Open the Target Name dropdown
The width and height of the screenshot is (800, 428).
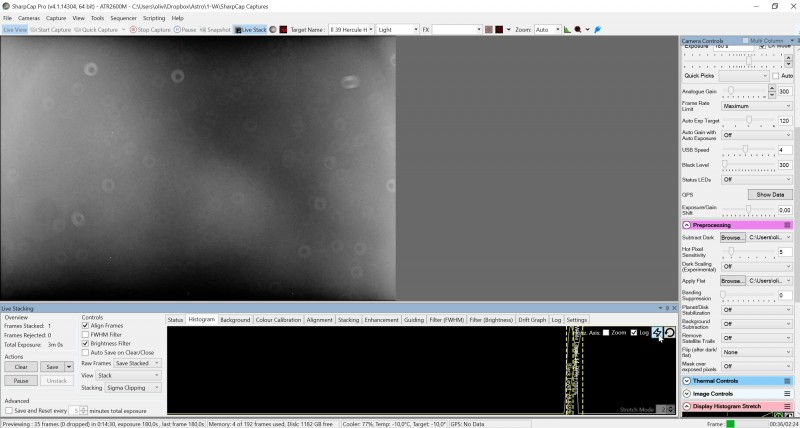point(351,30)
